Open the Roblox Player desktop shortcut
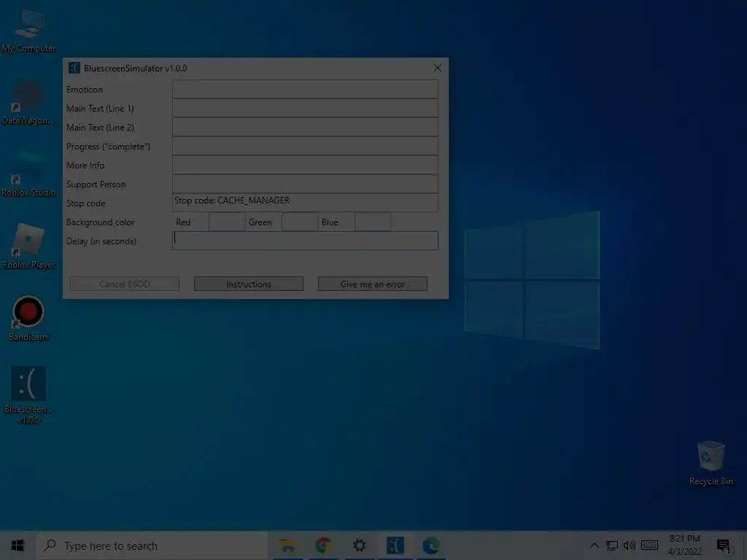747x560 pixels. click(x=28, y=246)
